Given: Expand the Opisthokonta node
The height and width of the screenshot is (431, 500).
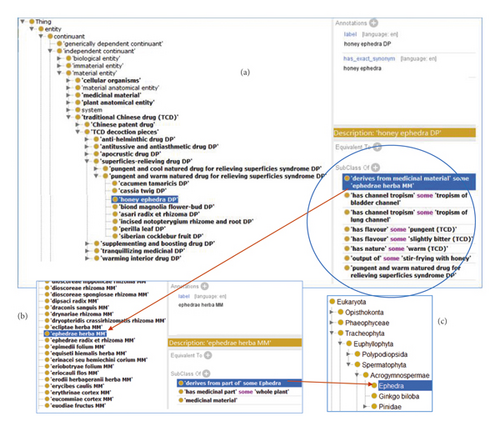Looking at the screenshot, I should [332, 312].
